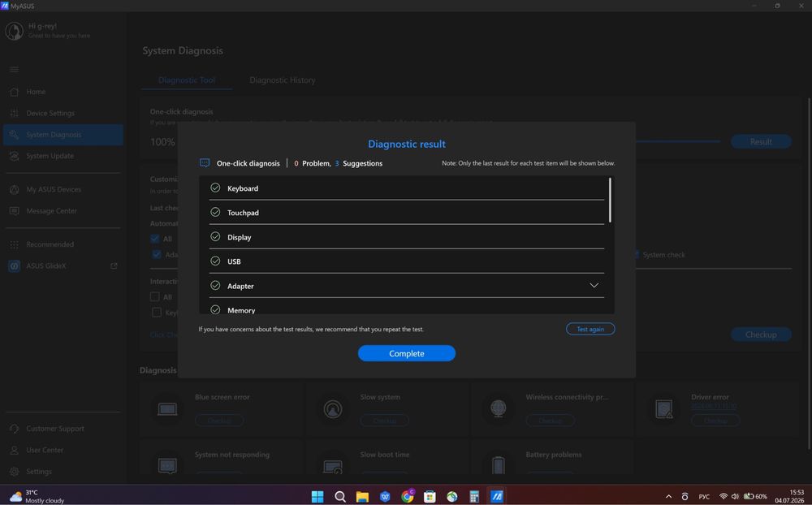Open ASUS GlideX external link icon
The width and height of the screenshot is (812, 505).
coord(114,265)
